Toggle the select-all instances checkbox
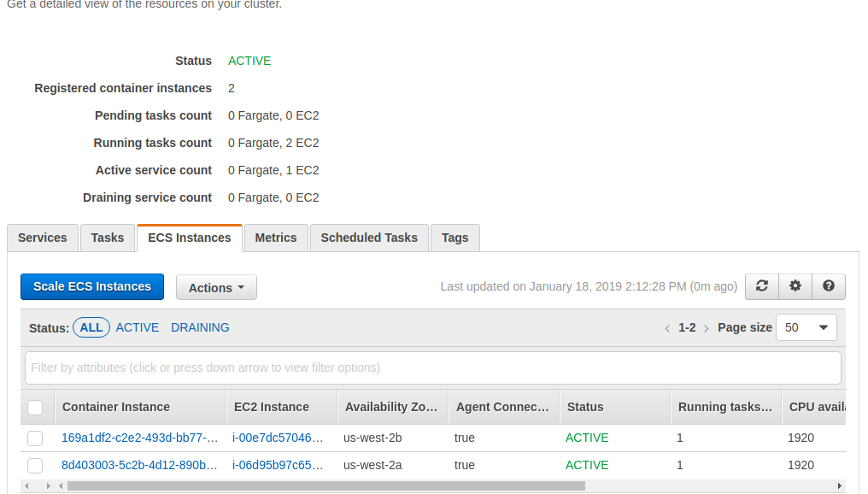 click(x=35, y=408)
